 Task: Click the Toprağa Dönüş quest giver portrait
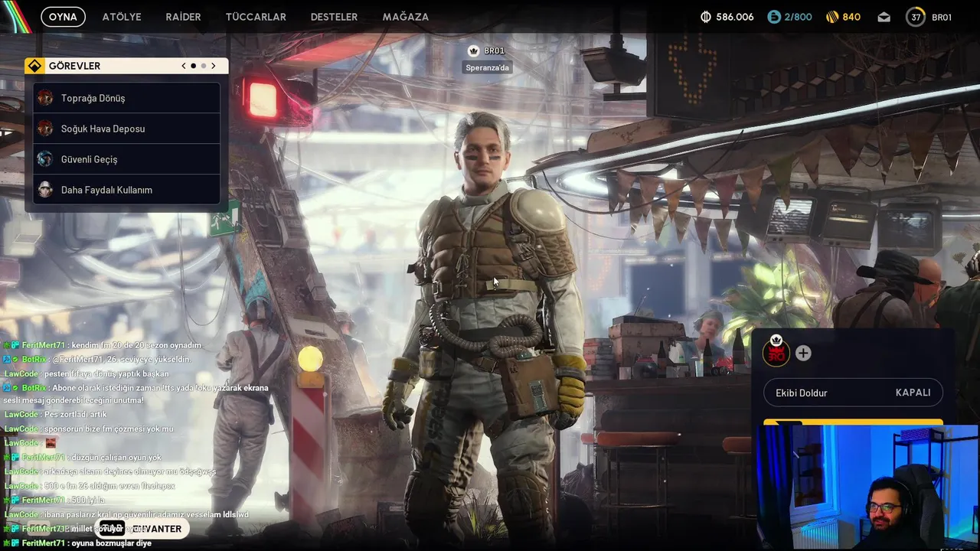(x=45, y=98)
